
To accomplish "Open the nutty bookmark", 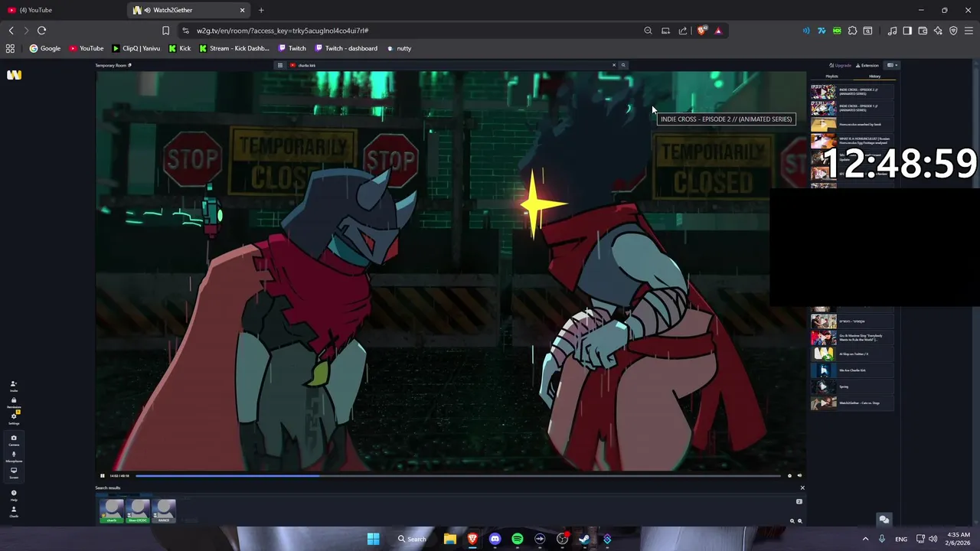I will tap(399, 48).
